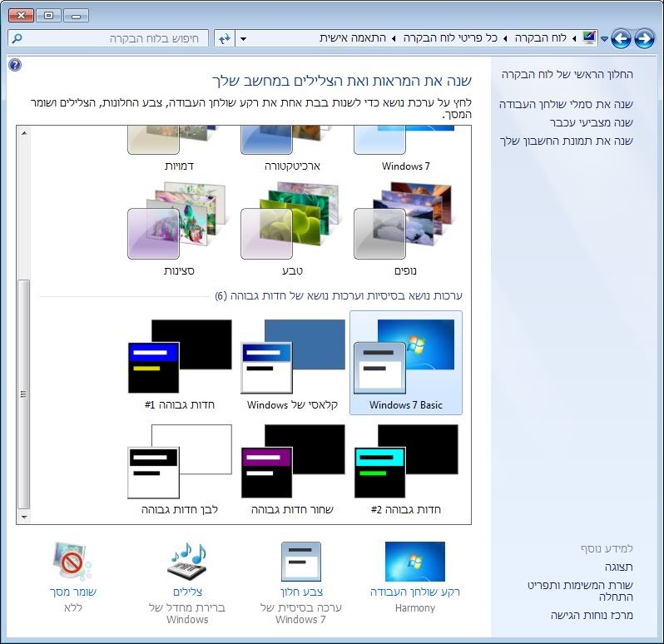Go to לוח הבקרה breadcrumb segment
664x644 pixels.
click(540, 38)
